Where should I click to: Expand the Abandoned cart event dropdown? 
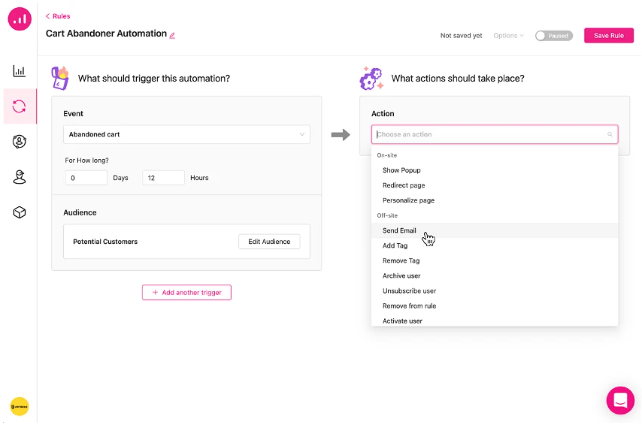coord(186,134)
